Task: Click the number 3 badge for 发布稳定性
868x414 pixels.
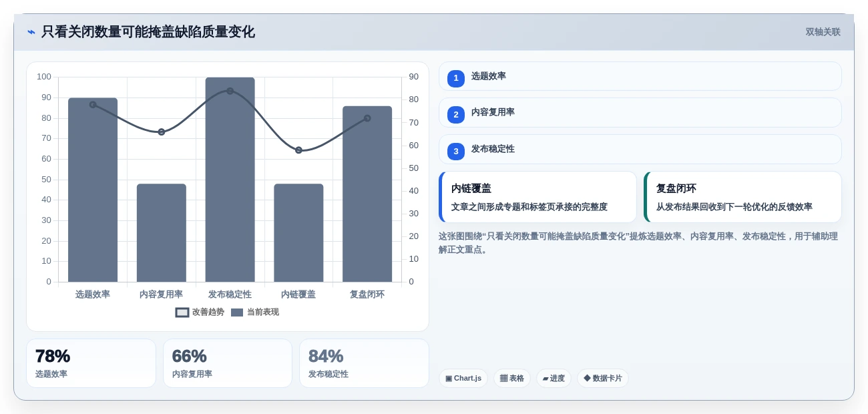Action: pyautogui.click(x=456, y=152)
